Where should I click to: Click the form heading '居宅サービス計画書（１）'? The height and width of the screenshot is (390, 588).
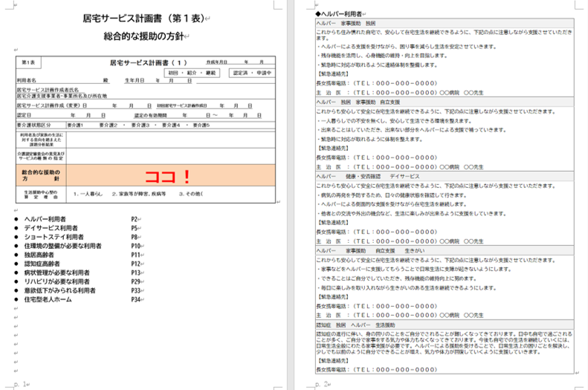point(148,62)
